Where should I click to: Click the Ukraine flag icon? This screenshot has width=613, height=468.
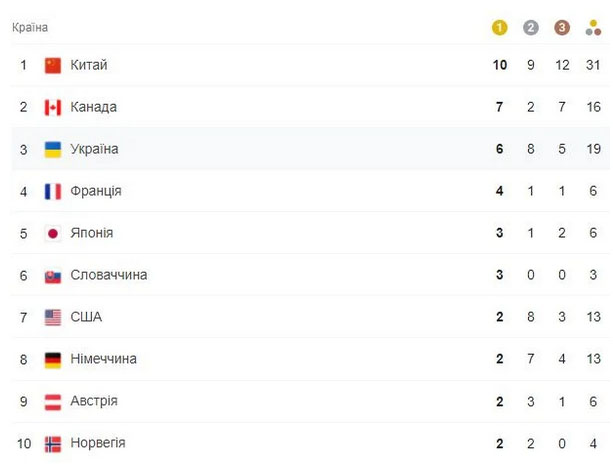coord(53,149)
